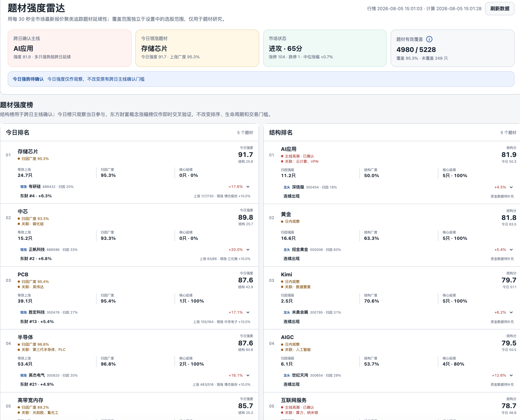520x420 pixels.
Task: Select 黄金 title in 结构排名
Action: 286,214
